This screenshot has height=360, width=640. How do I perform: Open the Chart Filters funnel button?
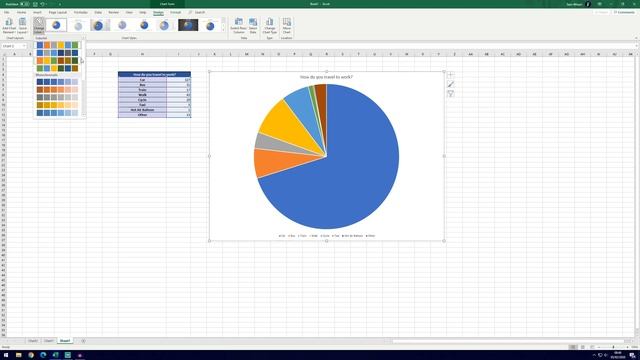coord(451,94)
